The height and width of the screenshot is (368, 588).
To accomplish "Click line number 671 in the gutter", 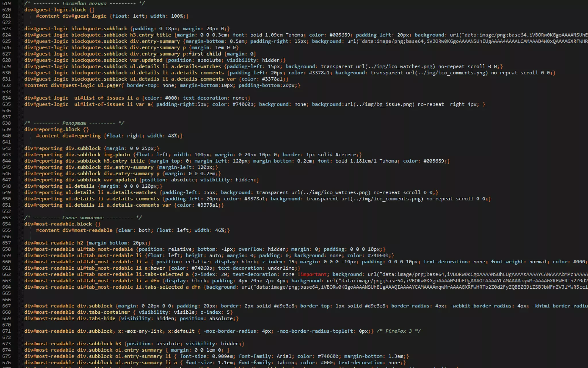I will point(6,331).
